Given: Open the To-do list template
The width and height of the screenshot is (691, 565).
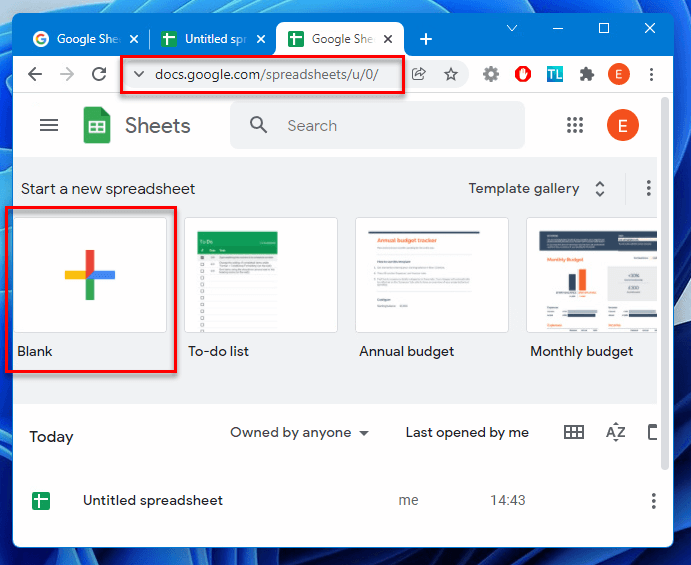Looking at the screenshot, I should coord(261,275).
